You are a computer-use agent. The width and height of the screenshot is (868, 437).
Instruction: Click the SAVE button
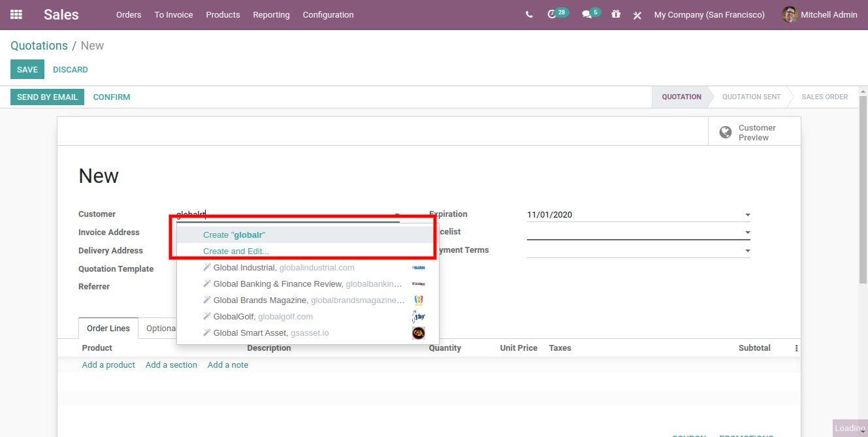tap(27, 70)
